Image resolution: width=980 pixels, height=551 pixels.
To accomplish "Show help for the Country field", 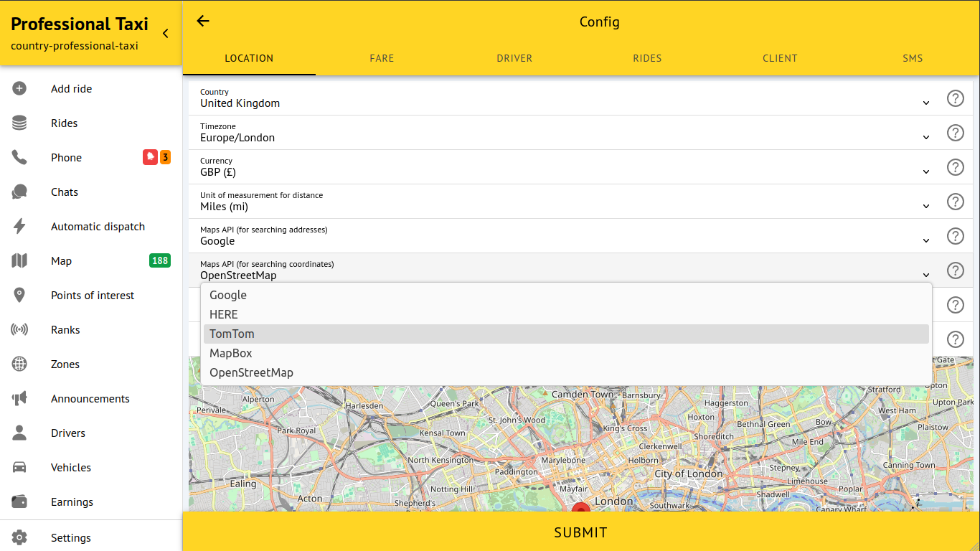I will 955,98.
